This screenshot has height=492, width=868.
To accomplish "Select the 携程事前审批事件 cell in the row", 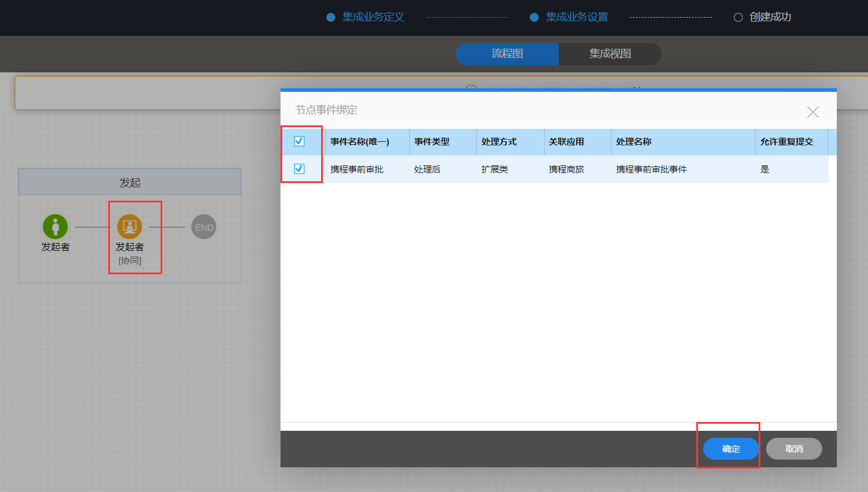I will (x=651, y=169).
